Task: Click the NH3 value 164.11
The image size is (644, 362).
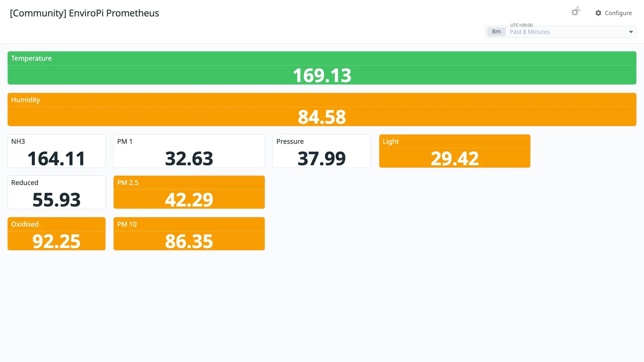Action: click(56, 159)
